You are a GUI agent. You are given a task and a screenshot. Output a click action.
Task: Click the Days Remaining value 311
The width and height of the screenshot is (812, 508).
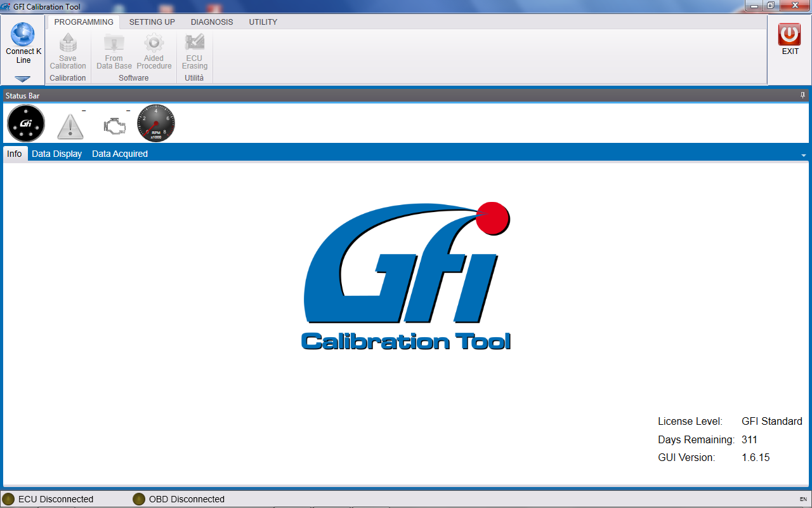coord(749,439)
